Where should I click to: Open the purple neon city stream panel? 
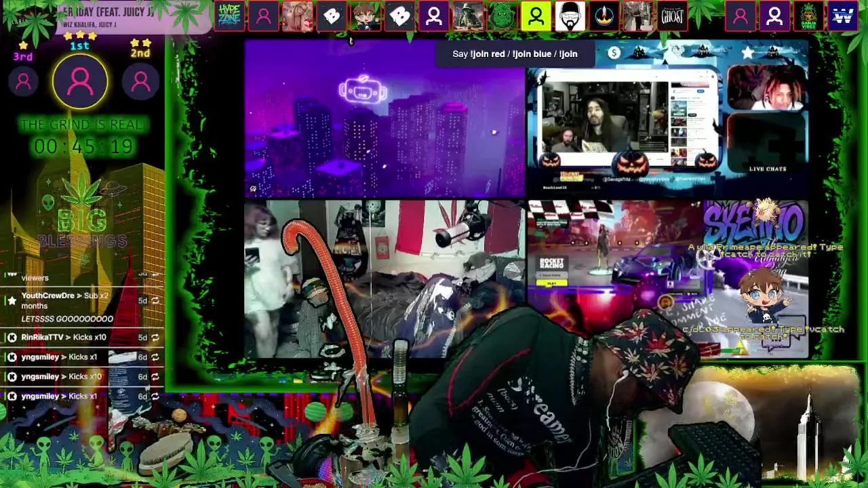coord(384,118)
